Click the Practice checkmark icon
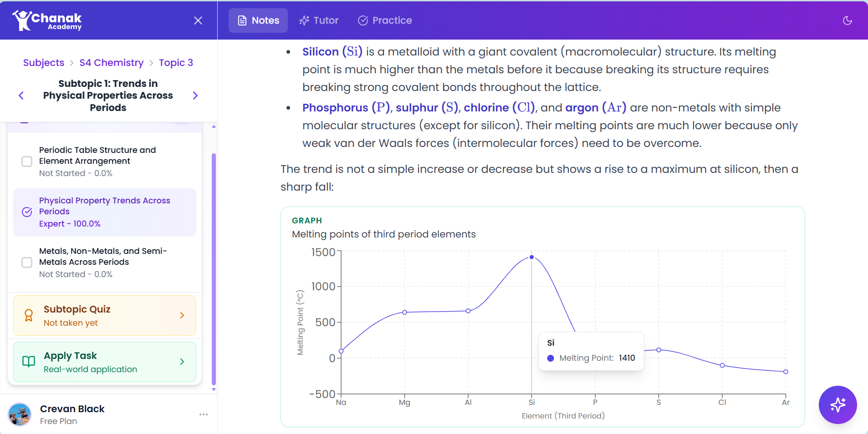Viewport: 868px width, 434px height. point(363,20)
